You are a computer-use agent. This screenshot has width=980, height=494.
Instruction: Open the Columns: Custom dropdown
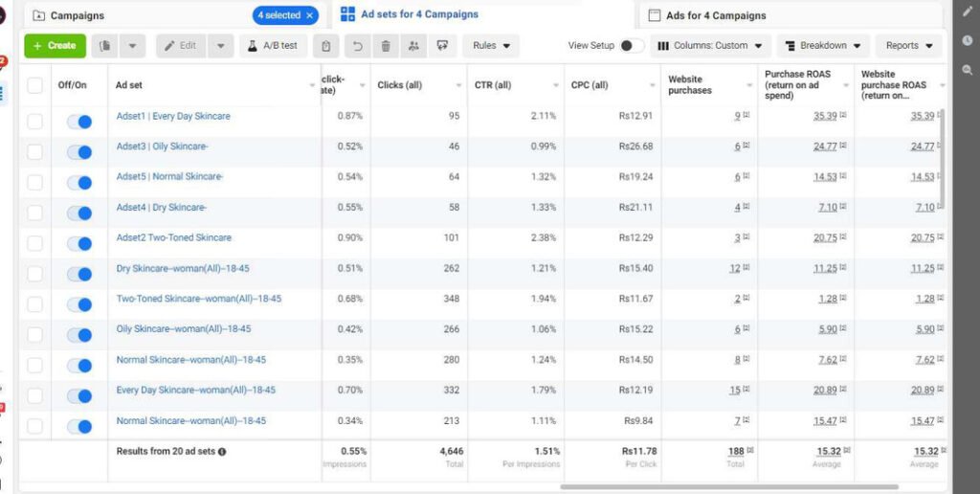(710, 46)
